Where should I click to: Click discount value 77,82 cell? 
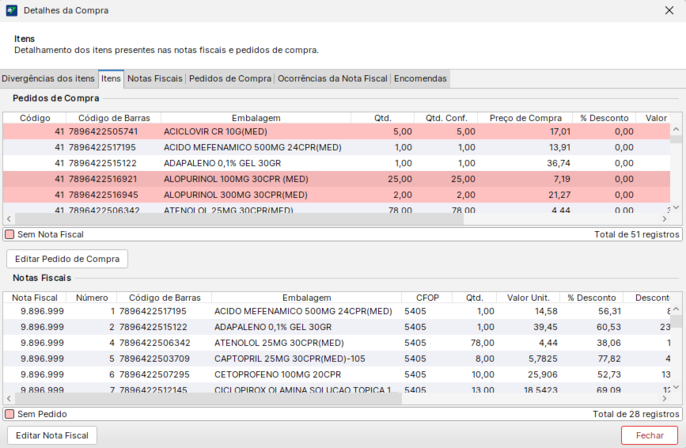coord(609,359)
